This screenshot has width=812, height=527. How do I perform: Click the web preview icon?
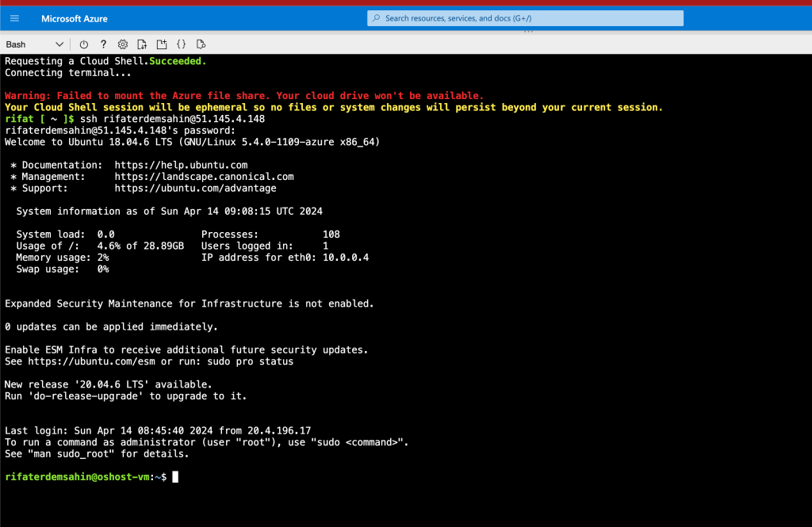pyautogui.click(x=201, y=44)
